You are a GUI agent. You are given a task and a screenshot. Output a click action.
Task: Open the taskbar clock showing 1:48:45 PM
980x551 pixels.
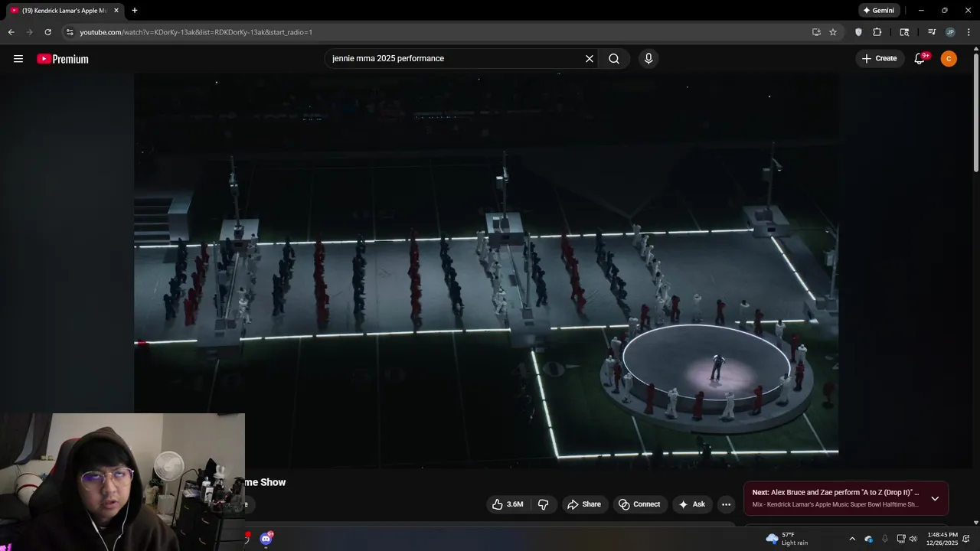click(942, 539)
